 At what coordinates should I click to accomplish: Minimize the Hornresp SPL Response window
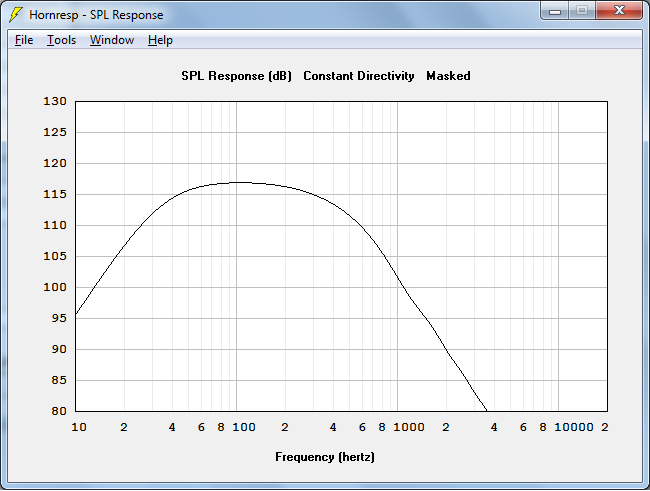click(555, 11)
